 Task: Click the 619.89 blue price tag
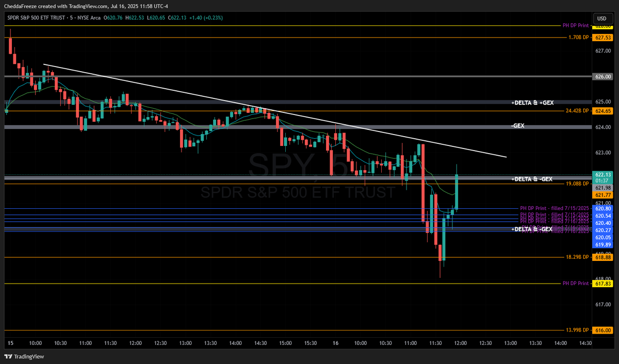coord(602,244)
